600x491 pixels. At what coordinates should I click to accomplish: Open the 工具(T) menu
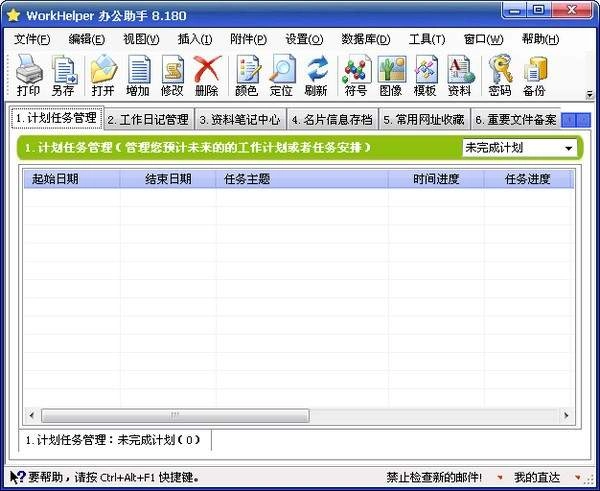(427, 39)
